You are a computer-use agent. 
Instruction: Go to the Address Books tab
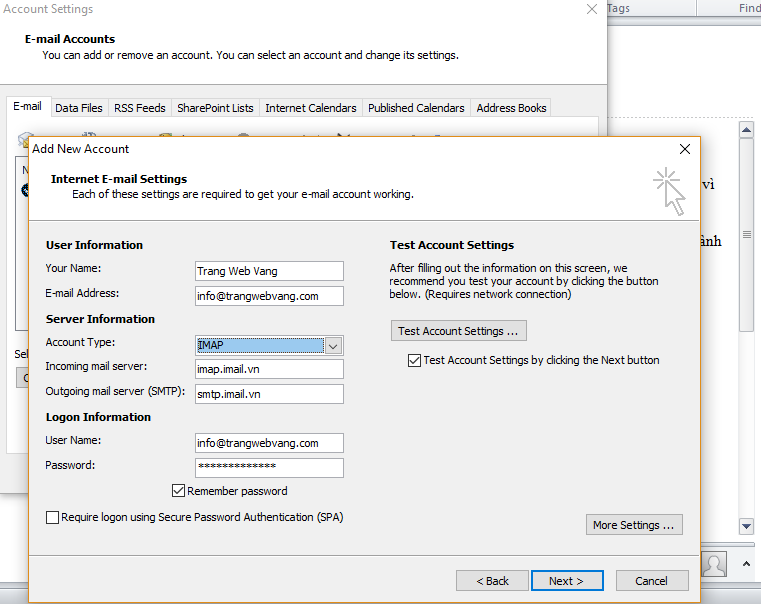tap(511, 108)
